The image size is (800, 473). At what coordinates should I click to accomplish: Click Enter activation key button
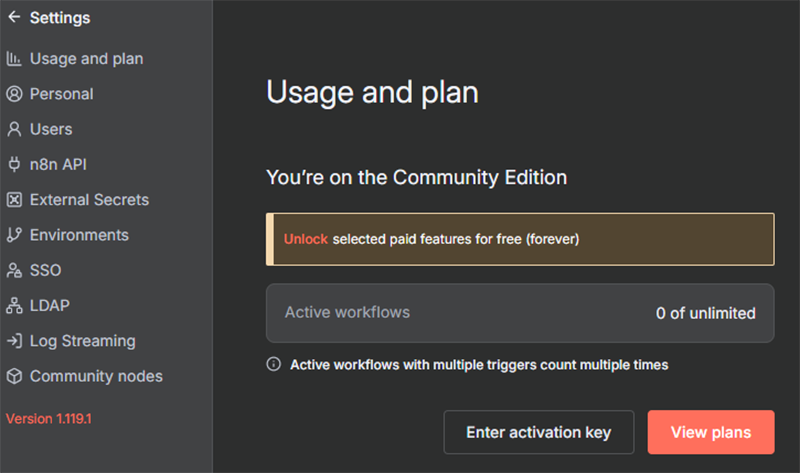tap(539, 432)
